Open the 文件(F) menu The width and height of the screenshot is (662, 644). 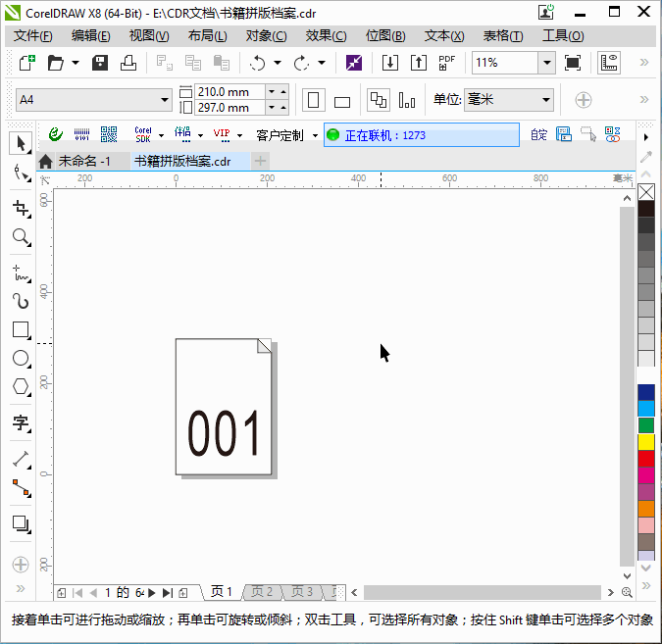pyautogui.click(x=33, y=36)
